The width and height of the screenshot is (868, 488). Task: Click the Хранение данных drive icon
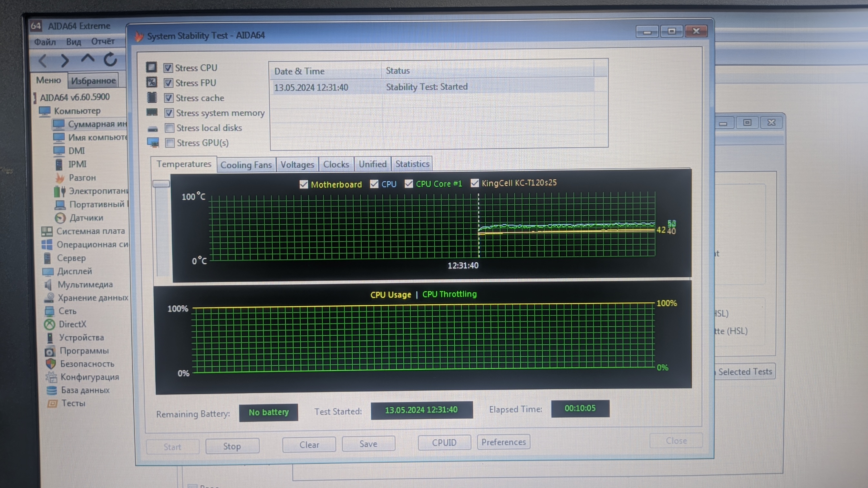pyautogui.click(x=49, y=298)
